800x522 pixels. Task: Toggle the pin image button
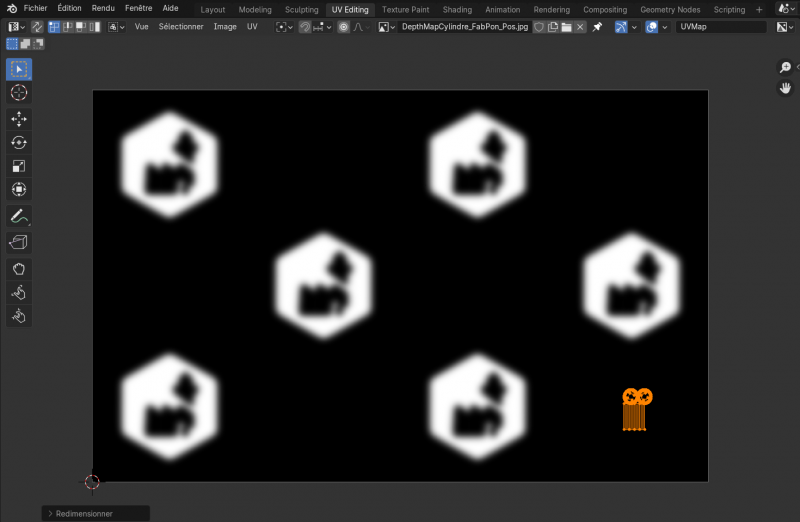click(597, 27)
